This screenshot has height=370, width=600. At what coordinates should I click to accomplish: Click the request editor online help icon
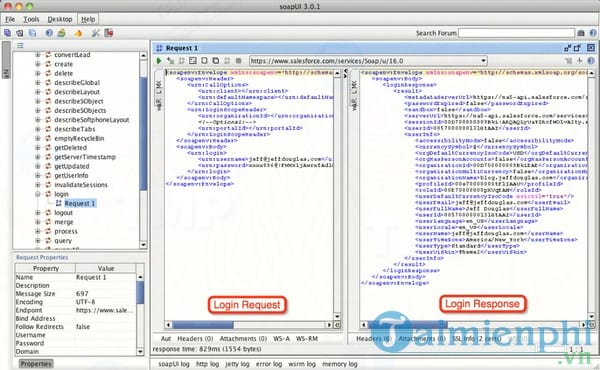coord(591,60)
